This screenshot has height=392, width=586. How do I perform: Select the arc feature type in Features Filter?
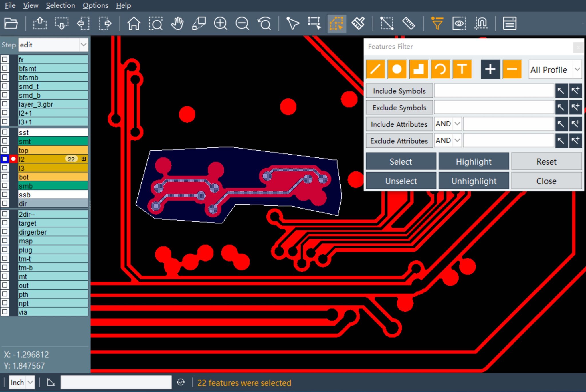[x=440, y=69]
